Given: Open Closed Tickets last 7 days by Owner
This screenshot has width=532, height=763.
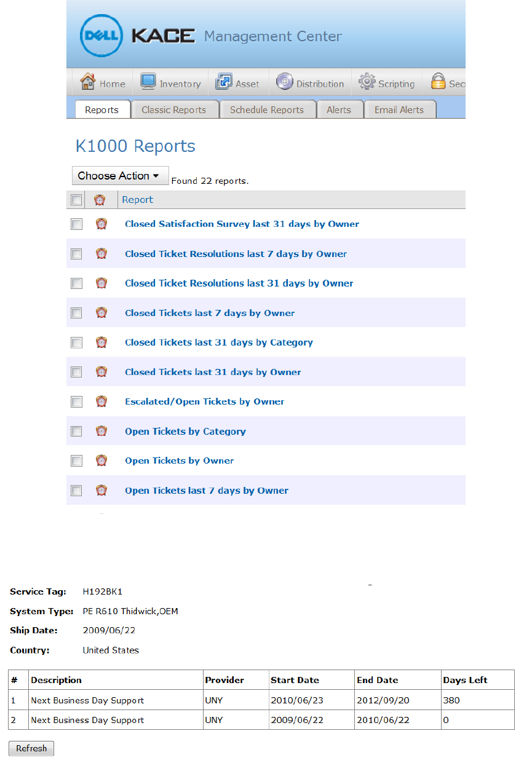Looking at the screenshot, I should [210, 312].
